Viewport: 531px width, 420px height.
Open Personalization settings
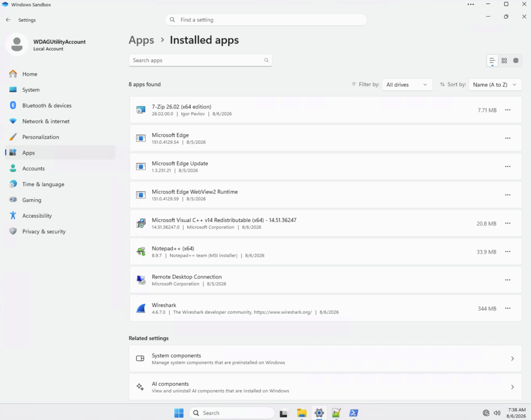coord(60,137)
